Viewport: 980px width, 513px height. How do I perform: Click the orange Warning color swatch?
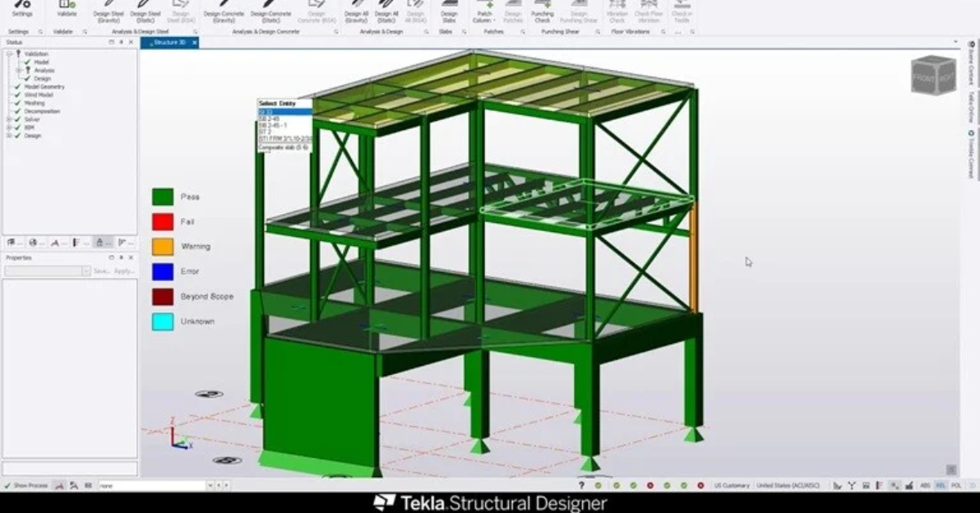point(163,247)
